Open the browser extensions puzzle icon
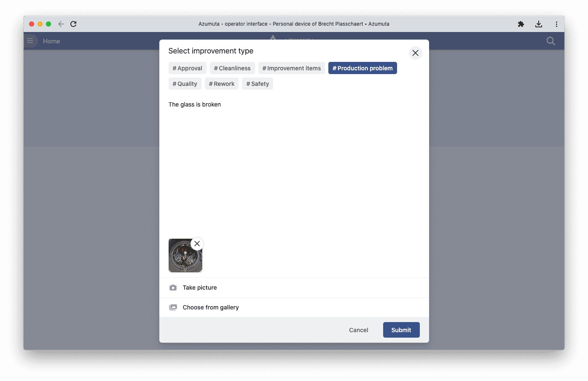The height and width of the screenshot is (381, 588). (x=521, y=24)
